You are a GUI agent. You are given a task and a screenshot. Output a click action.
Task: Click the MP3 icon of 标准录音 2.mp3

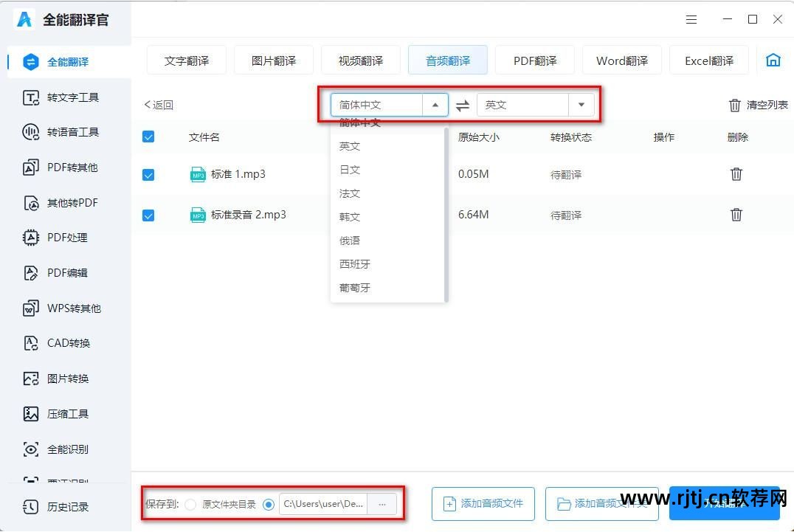coord(198,215)
